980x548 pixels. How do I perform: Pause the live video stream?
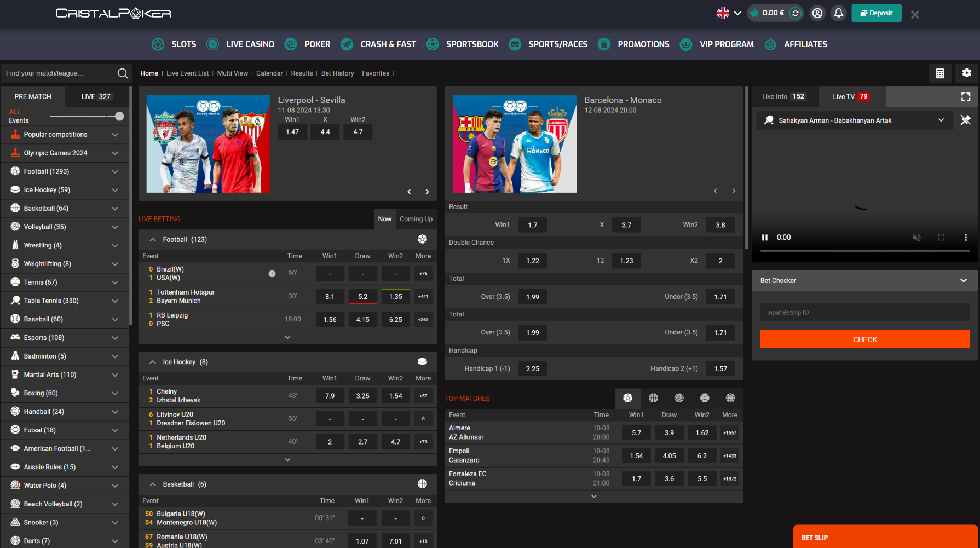pyautogui.click(x=765, y=238)
